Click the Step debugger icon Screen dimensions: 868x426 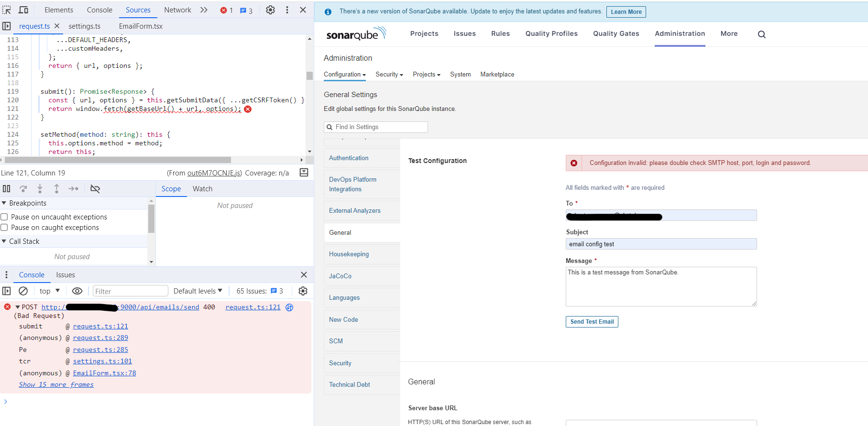(x=73, y=189)
